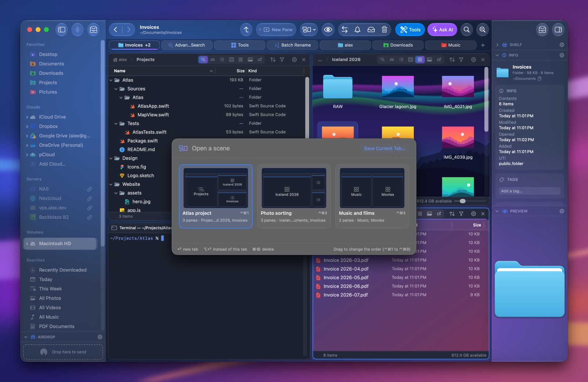Viewport: 588px width, 382px height.
Task: Click the link icon beside NAS
Action: (90, 189)
